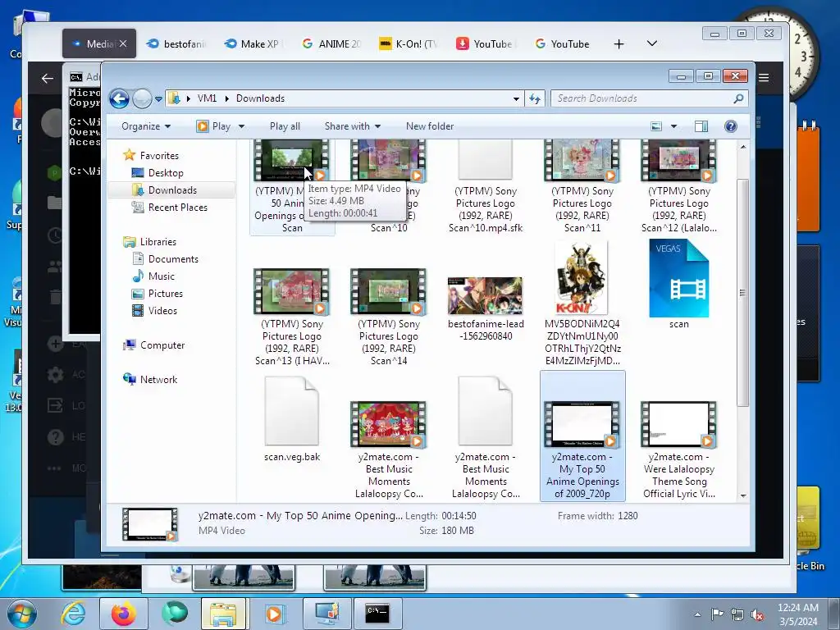Click the vertical scrollbar thumb
840x630 pixels.
click(743, 293)
